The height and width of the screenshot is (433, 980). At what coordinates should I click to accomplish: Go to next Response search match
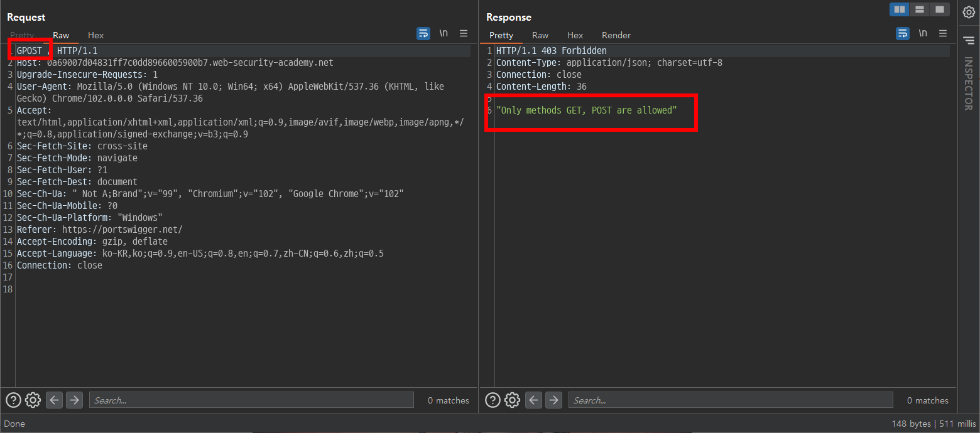(x=553, y=400)
